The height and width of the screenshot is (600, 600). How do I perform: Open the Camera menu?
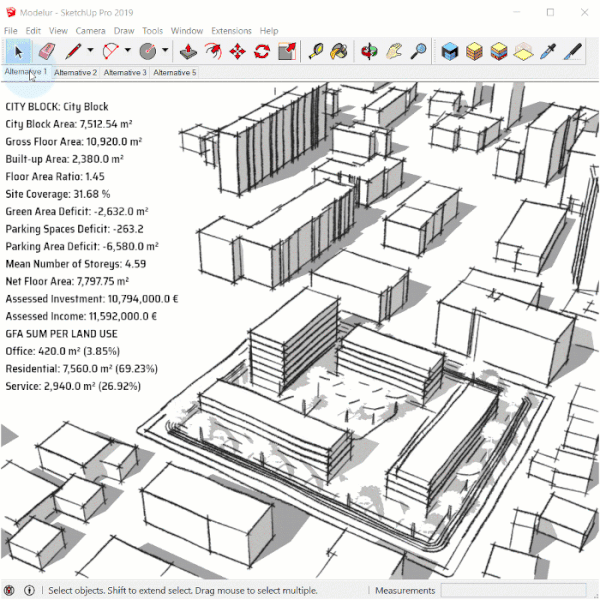90,31
